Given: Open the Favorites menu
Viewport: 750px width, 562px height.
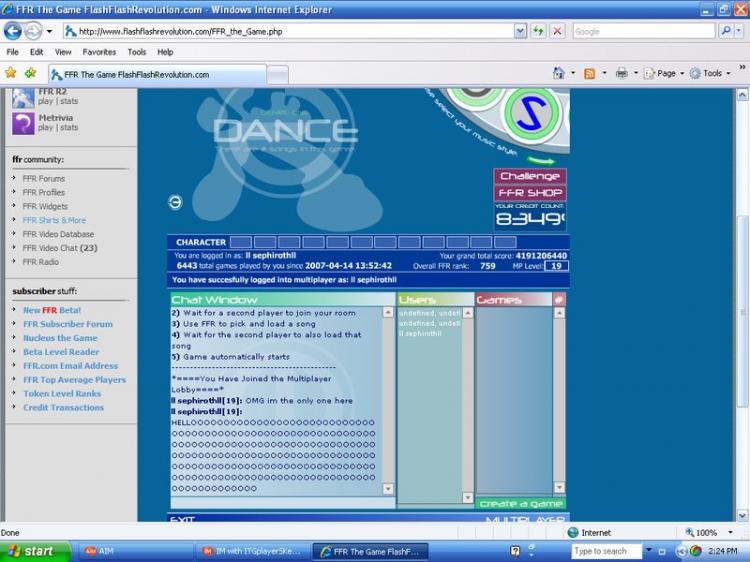Looking at the screenshot, I should click(99, 52).
